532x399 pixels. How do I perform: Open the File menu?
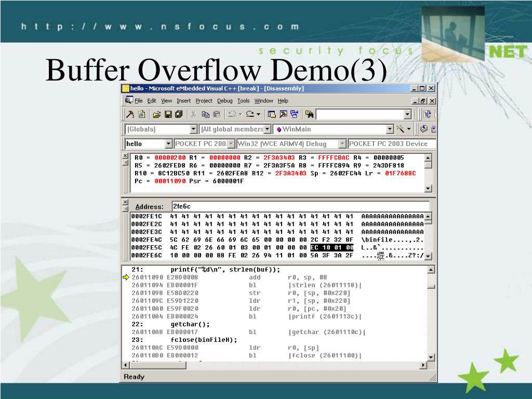(138, 101)
